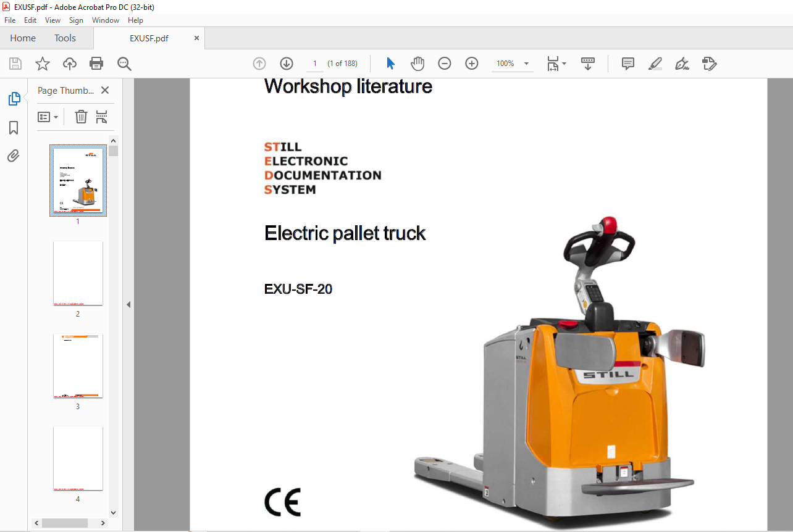Open the Window menu
Image resolution: width=793 pixels, height=532 pixels.
[x=106, y=20]
